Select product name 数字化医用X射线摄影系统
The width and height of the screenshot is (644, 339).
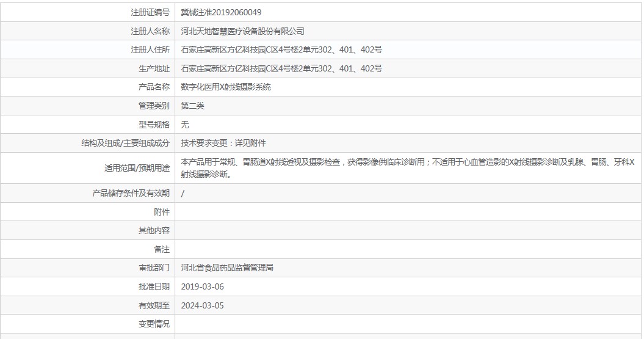point(226,87)
